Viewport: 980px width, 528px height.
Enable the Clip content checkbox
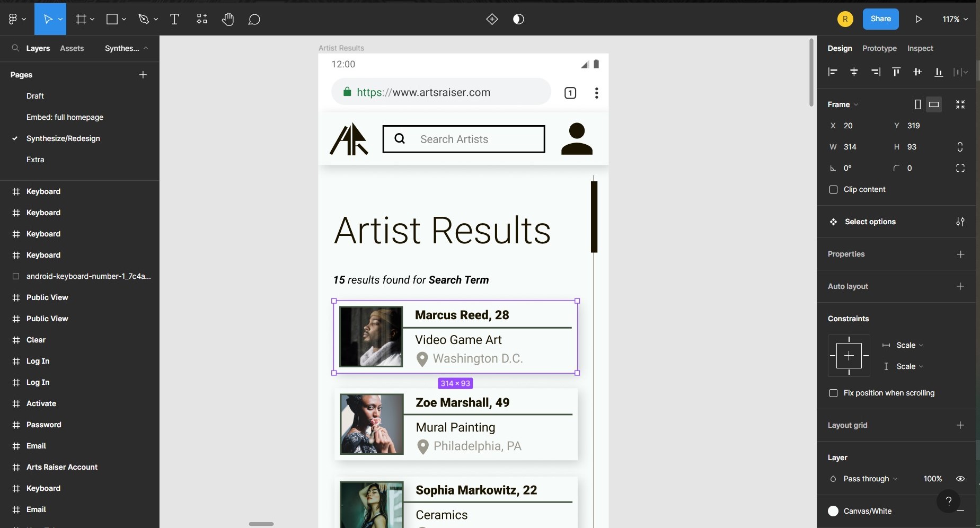click(x=833, y=190)
